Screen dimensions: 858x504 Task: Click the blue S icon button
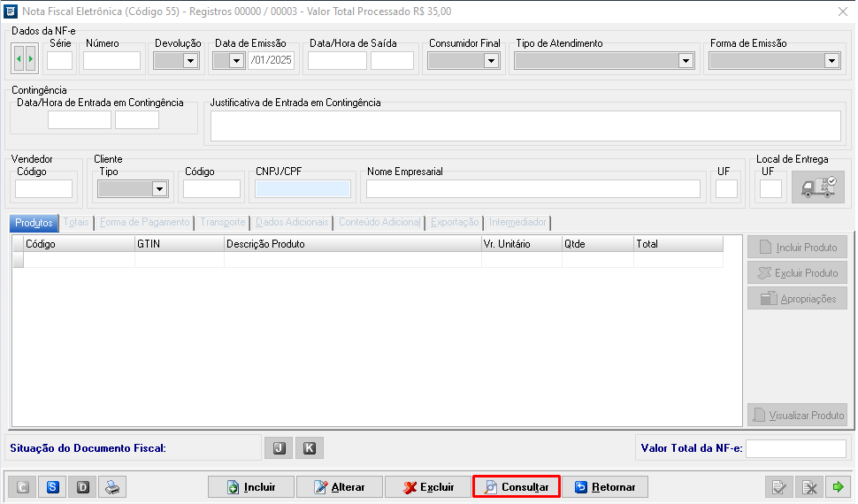pos(53,487)
